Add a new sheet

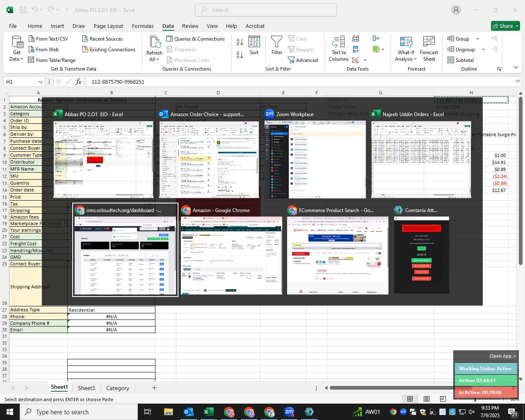click(x=154, y=388)
